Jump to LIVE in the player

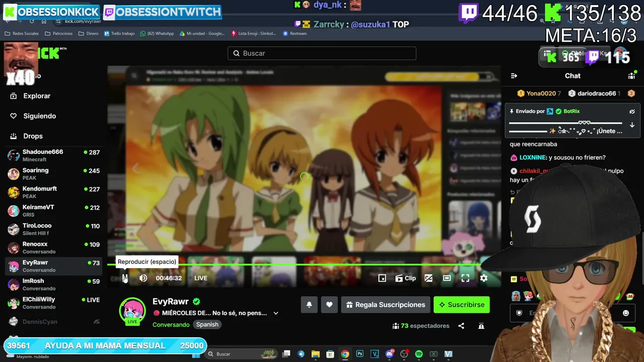(x=201, y=278)
